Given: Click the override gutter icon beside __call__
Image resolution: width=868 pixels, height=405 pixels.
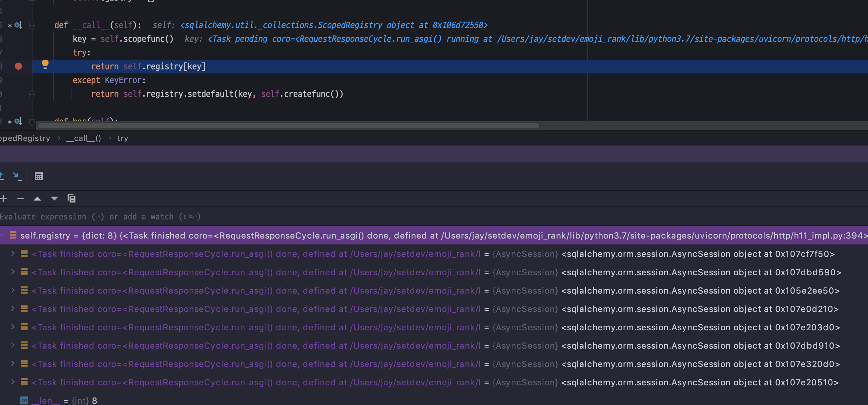Looking at the screenshot, I should [18, 25].
